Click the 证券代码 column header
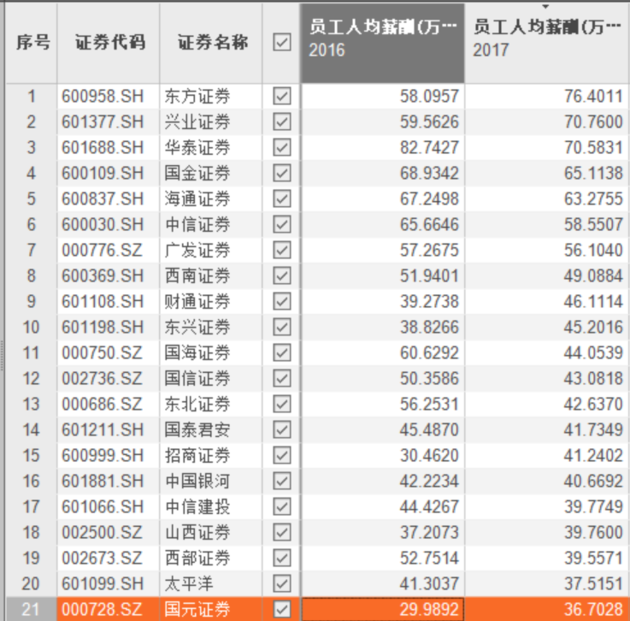630x621 pixels. pos(108,43)
